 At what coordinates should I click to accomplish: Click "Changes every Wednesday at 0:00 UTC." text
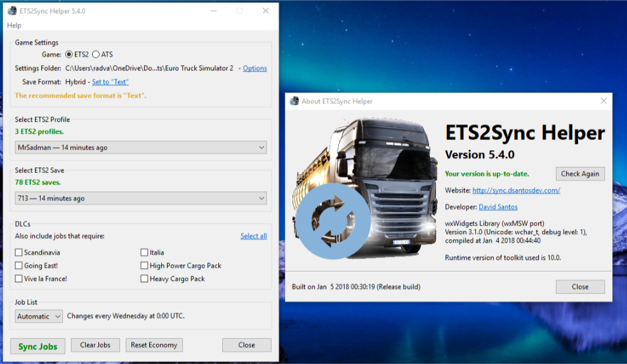(x=126, y=316)
